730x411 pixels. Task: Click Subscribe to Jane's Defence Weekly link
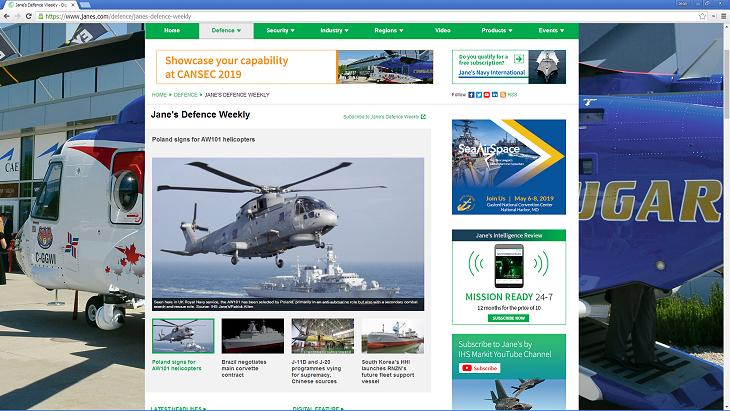pyautogui.click(x=384, y=117)
